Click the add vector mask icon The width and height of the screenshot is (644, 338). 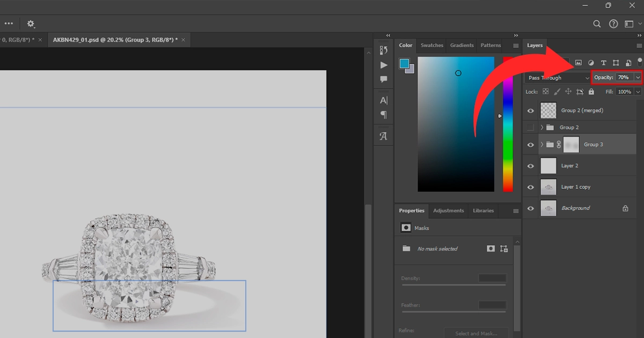tap(503, 249)
